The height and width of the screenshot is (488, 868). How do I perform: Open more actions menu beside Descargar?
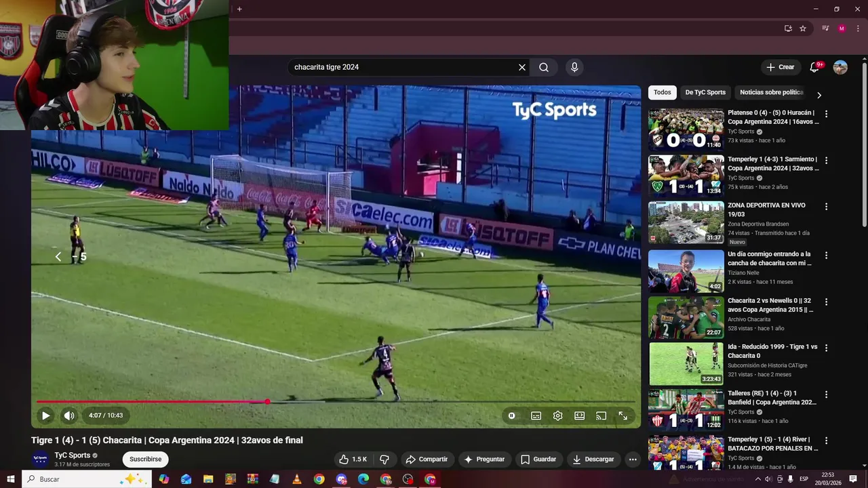point(633,459)
